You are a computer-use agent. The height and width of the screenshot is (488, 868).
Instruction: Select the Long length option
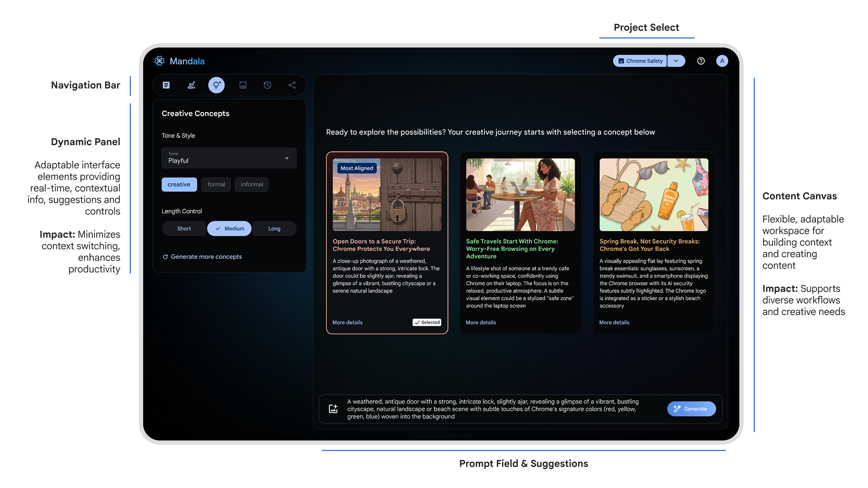point(274,229)
